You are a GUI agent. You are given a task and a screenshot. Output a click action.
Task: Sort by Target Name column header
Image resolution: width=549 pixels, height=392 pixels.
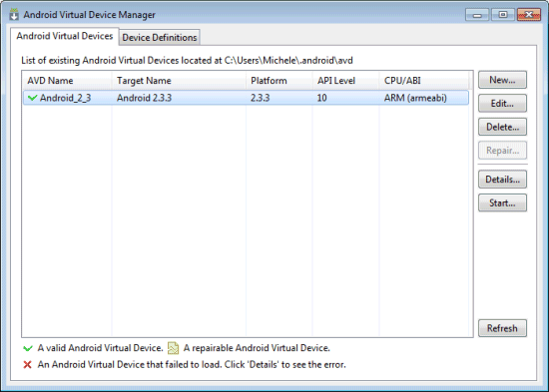coord(179,81)
